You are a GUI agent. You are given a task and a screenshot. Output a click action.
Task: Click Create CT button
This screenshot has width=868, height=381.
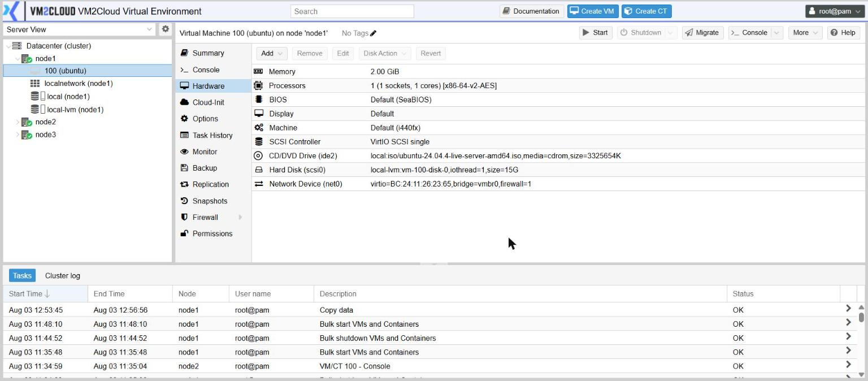click(646, 11)
